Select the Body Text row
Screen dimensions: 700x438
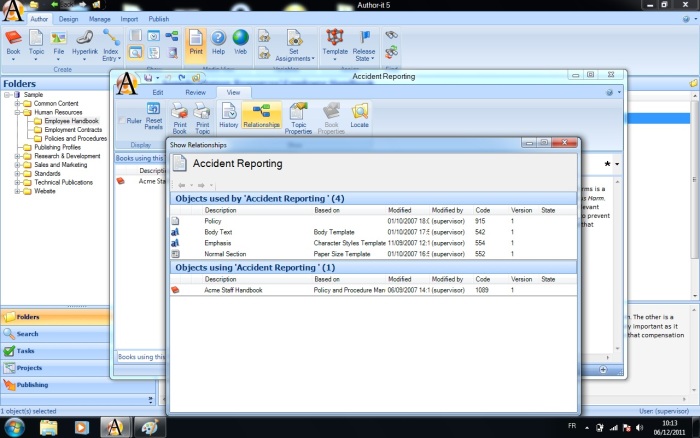(373, 232)
